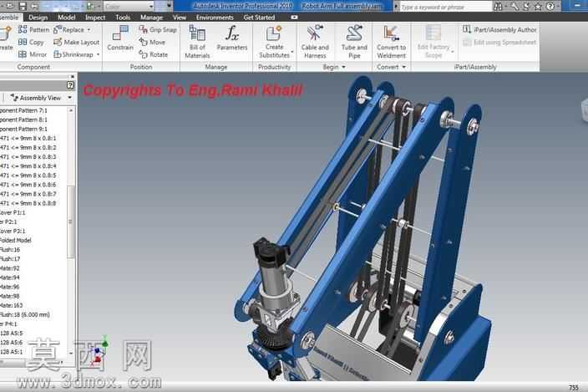Start Tube and Pipe environment
Image resolution: width=588 pixels, height=392 pixels.
pyautogui.click(x=354, y=42)
